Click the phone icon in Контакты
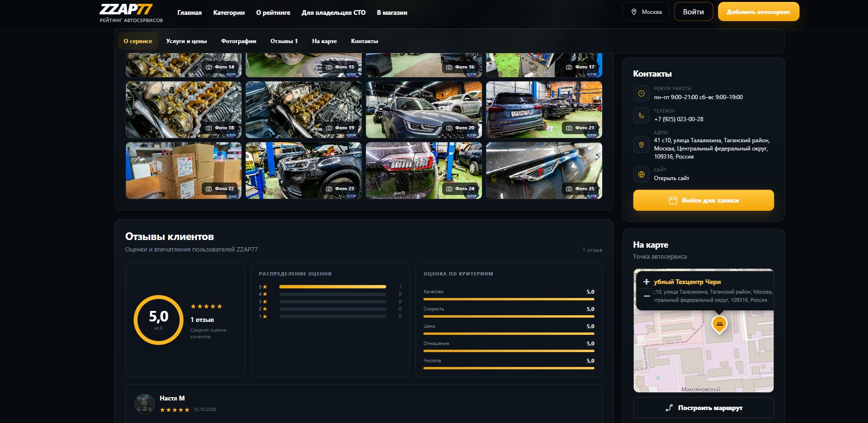Screen dimensions: 868x423 point(641,115)
